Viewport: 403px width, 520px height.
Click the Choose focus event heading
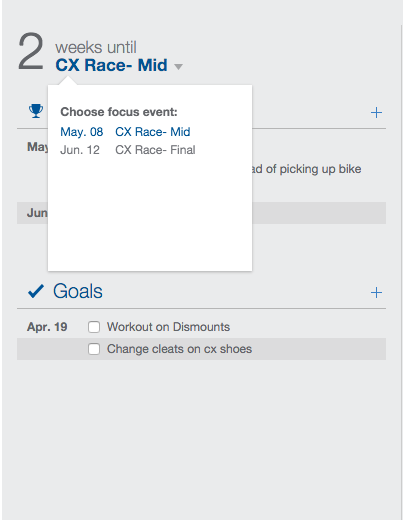pyautogui.click(x=119, y=112)
